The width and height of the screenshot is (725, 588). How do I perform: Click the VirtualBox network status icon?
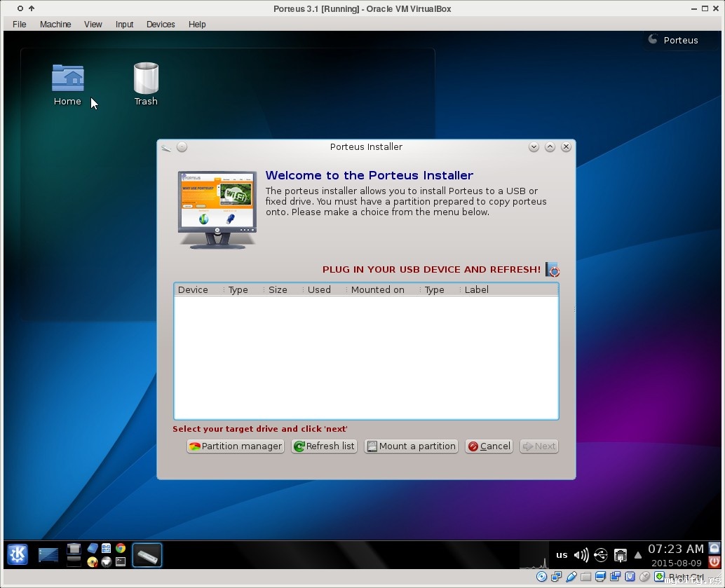(x=557, y=577)
